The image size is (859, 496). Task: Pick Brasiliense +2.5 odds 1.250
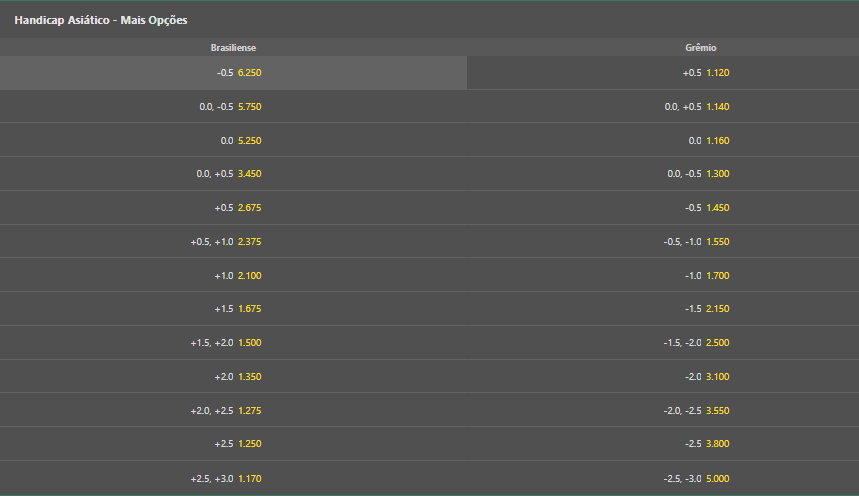233,444
